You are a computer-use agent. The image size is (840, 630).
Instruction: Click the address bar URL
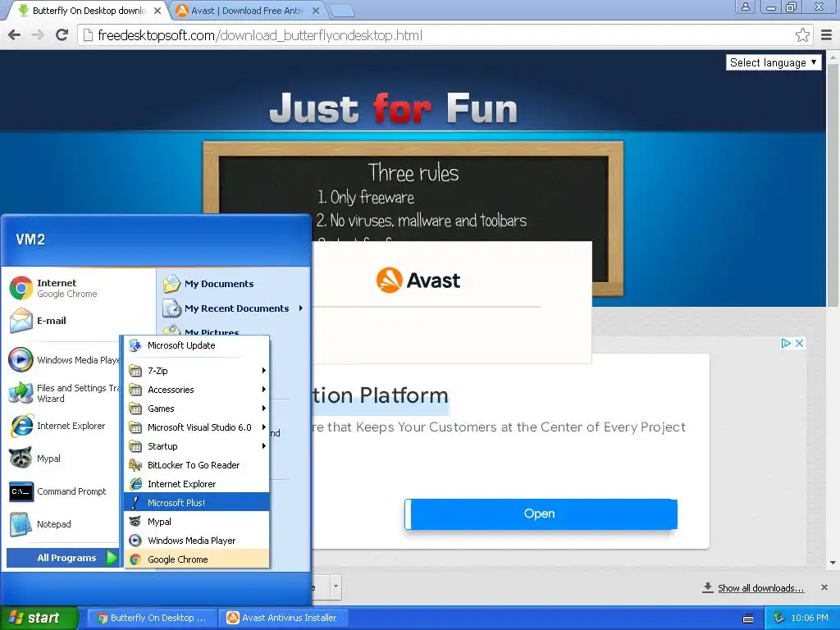[x=260, y=35]
